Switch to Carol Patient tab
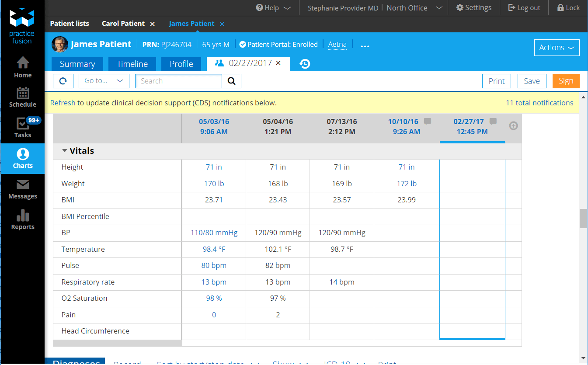The height and width of the screenshot is (365, 588). pyautogui.click(x=123, y=24)
